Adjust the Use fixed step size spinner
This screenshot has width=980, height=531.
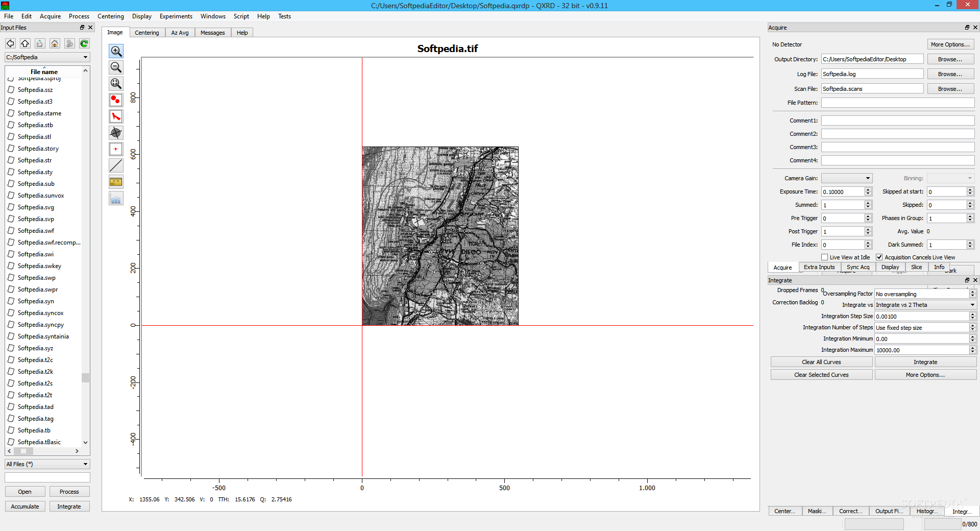(972, 327)
